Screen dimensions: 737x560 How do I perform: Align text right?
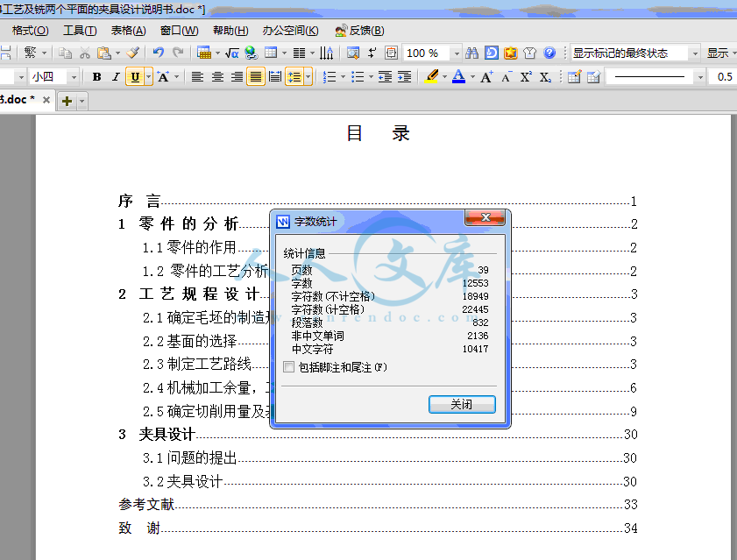tap(237, 76)
